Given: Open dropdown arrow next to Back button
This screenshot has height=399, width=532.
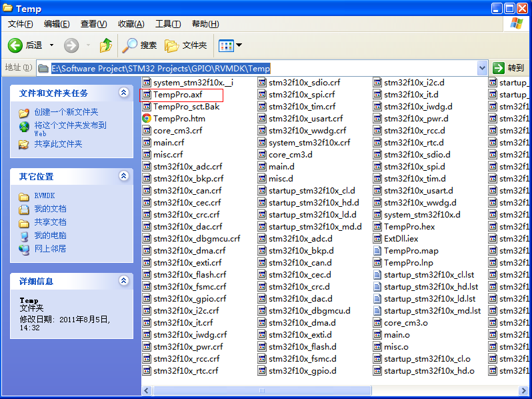Looking at the screenshot, I should coord(51,45).
